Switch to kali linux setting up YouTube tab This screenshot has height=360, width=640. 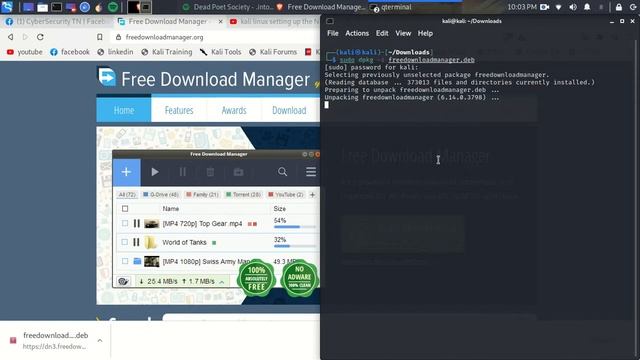tap(274, 21)
